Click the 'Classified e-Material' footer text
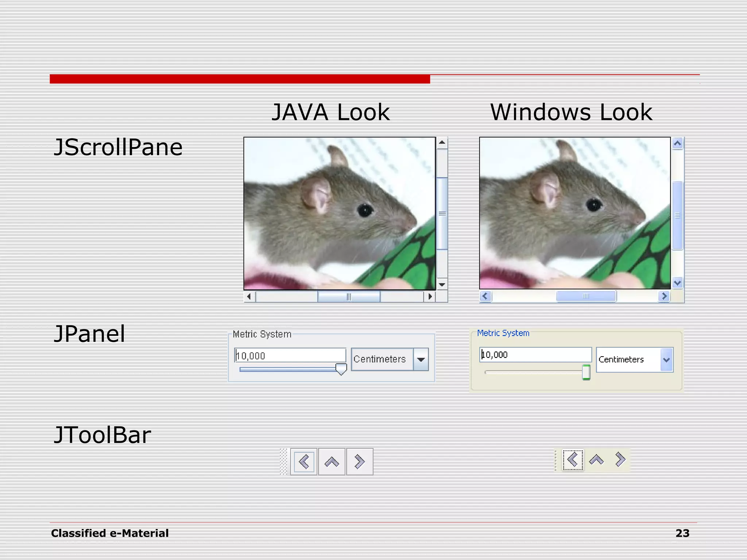 pyautogui.click(x=110, y=533)
